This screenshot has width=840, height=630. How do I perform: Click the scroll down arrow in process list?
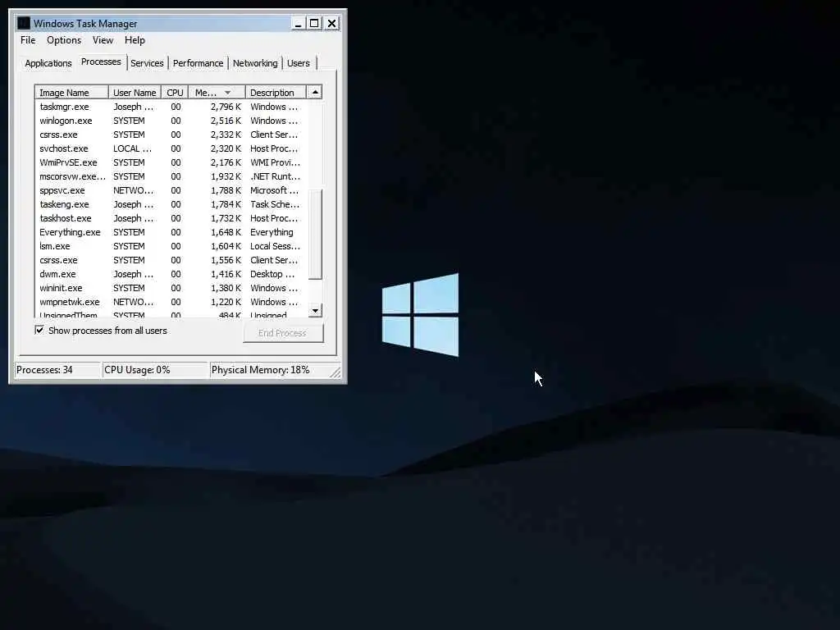coord(315,311)
